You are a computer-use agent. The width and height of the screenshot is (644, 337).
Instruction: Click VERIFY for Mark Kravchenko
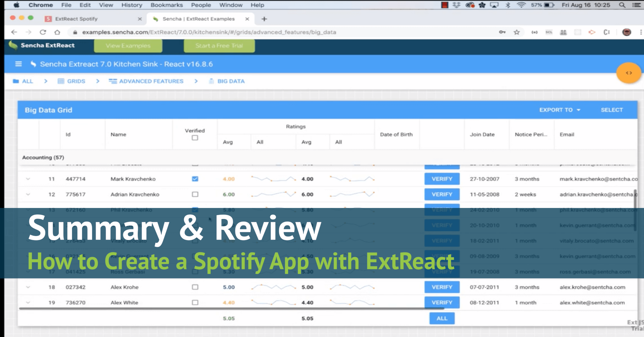pos(442,179)
